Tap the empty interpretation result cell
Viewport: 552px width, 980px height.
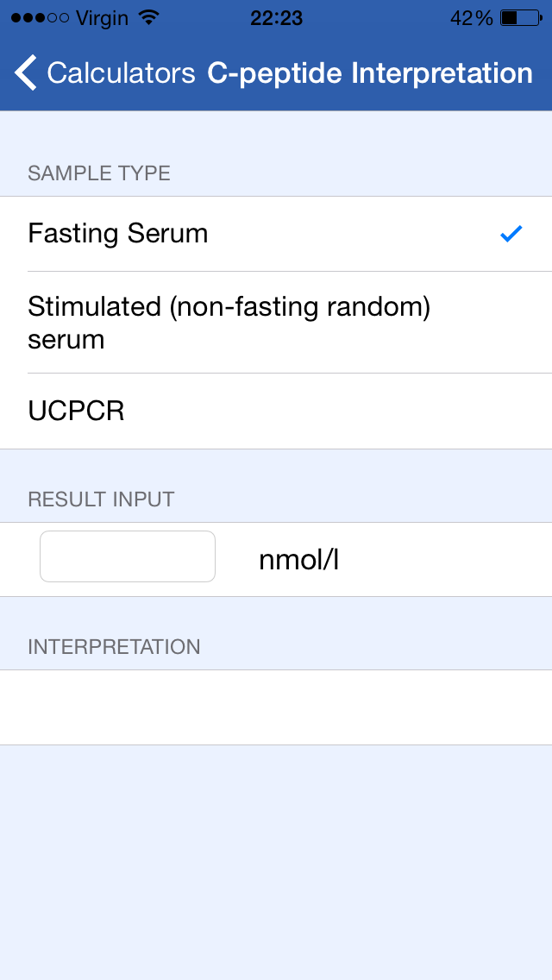(x=276, y=707)
